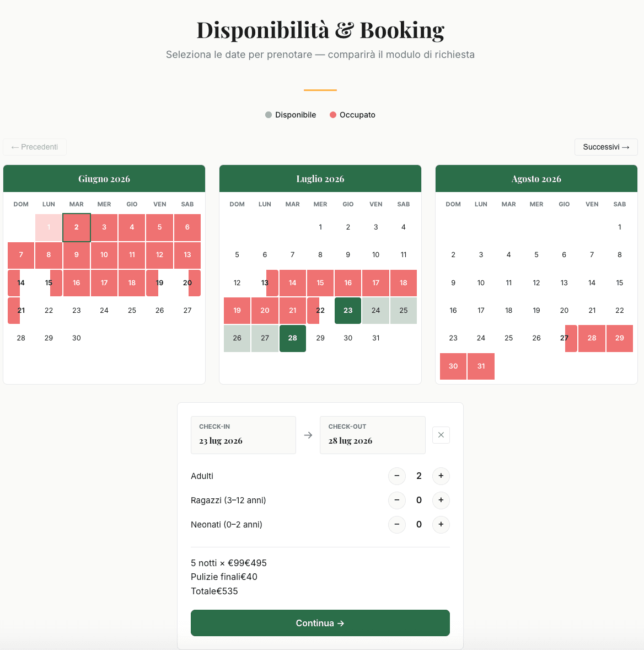Click the Precedenti previous months button
Viewport: 644px width, 650px height.
point(35,147)
